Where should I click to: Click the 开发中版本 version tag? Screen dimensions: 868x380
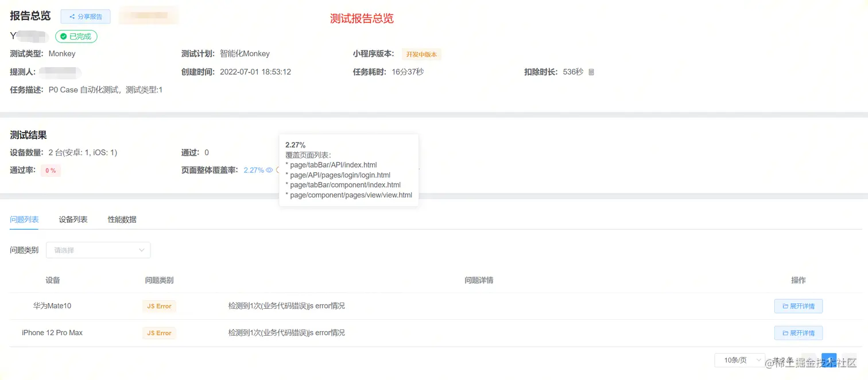(421, 55)
